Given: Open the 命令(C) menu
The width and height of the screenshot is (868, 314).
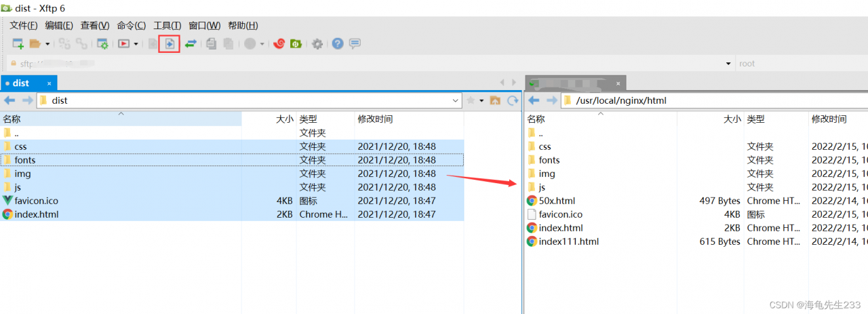Looking at the screenshot, I should click(132, 26).
